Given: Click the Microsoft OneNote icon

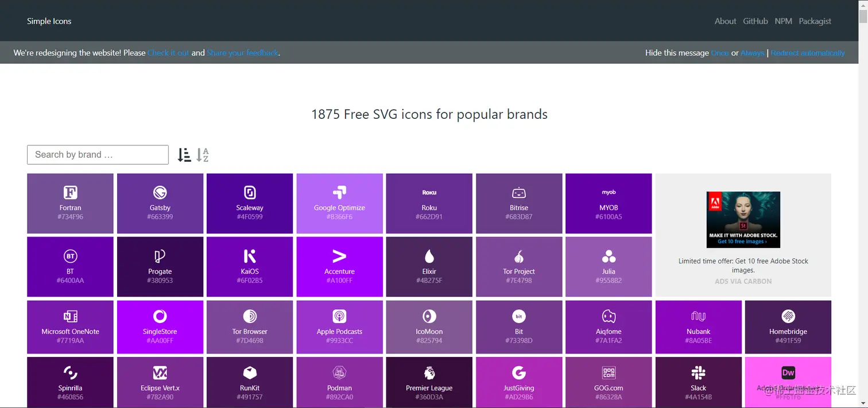Looking at the screenshot, I should pyautogui.click(x=70, y=316).
